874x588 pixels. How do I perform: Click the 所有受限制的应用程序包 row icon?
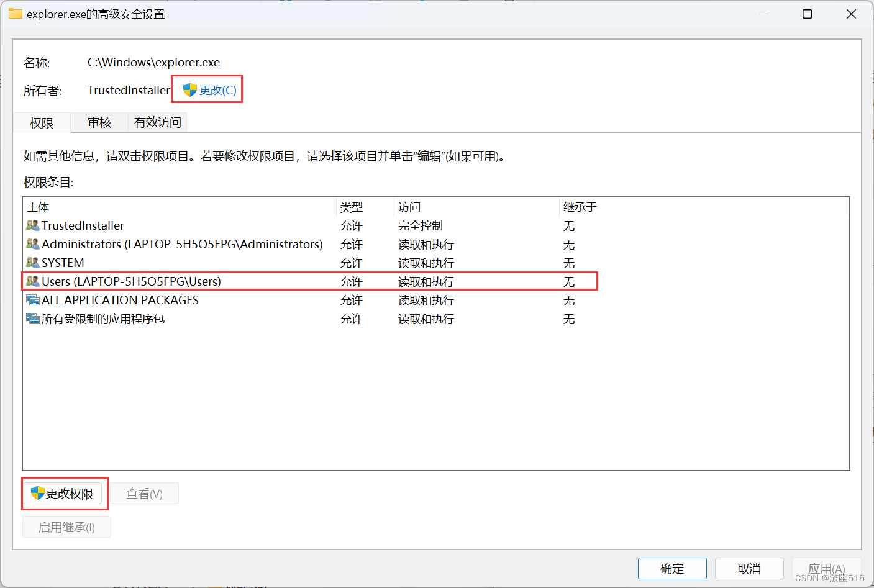(x=33, y=319)
